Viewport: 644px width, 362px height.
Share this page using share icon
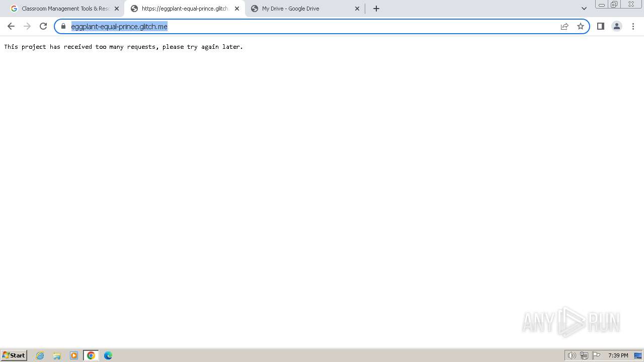[x=565, y=26]
